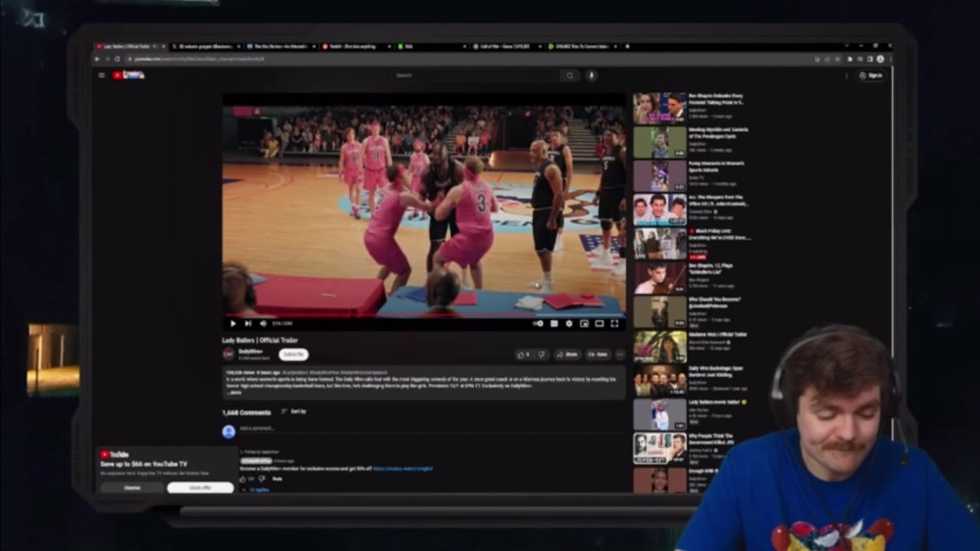Open a new browser tab
The image size is (980, 551).
click(x=627, y=47)
